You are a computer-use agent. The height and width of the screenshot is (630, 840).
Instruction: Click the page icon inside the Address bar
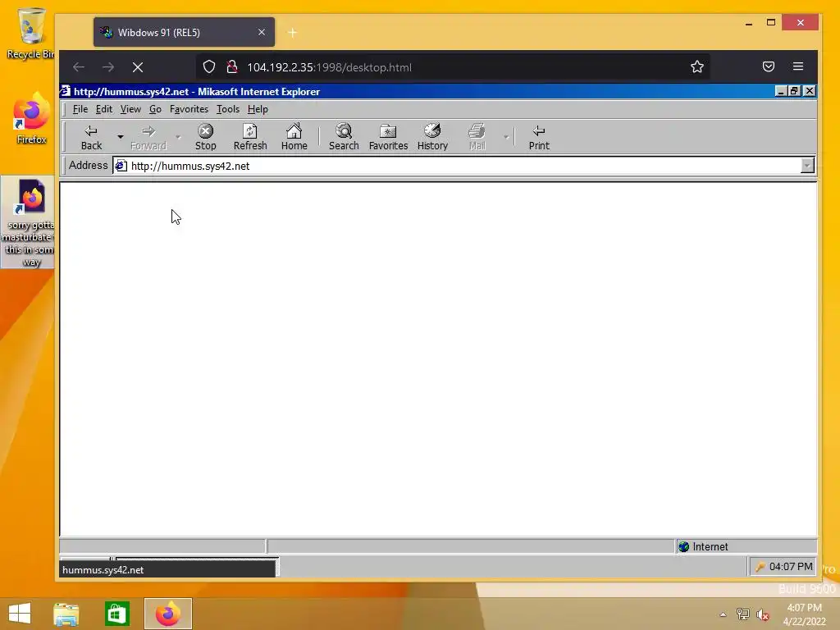(121, 166)
